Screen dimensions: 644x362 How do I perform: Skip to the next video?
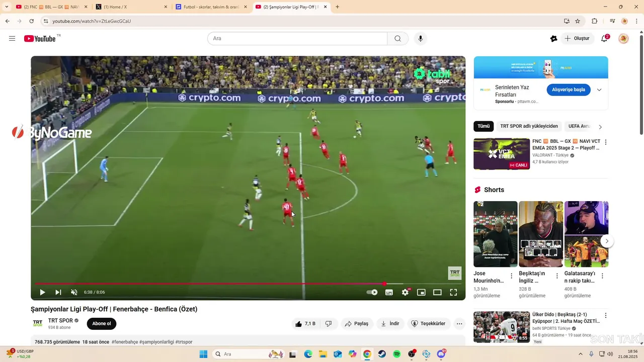click(x=58, y=292)
